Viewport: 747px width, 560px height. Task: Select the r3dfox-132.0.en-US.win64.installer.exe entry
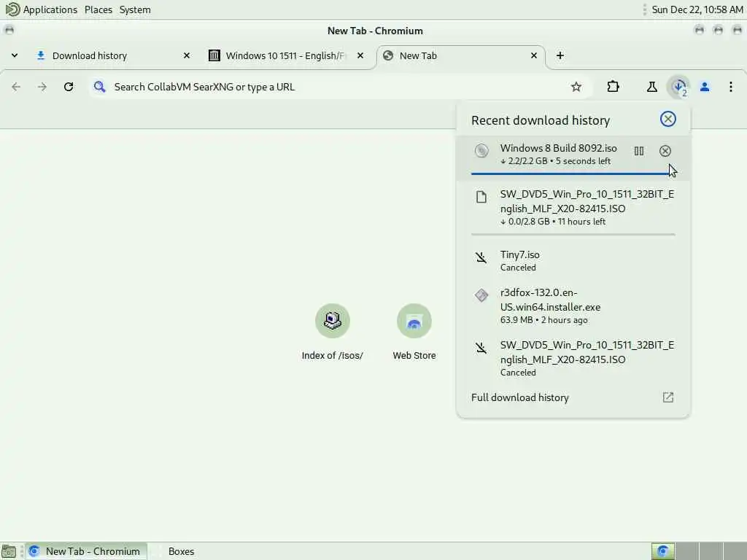[573, 306]
